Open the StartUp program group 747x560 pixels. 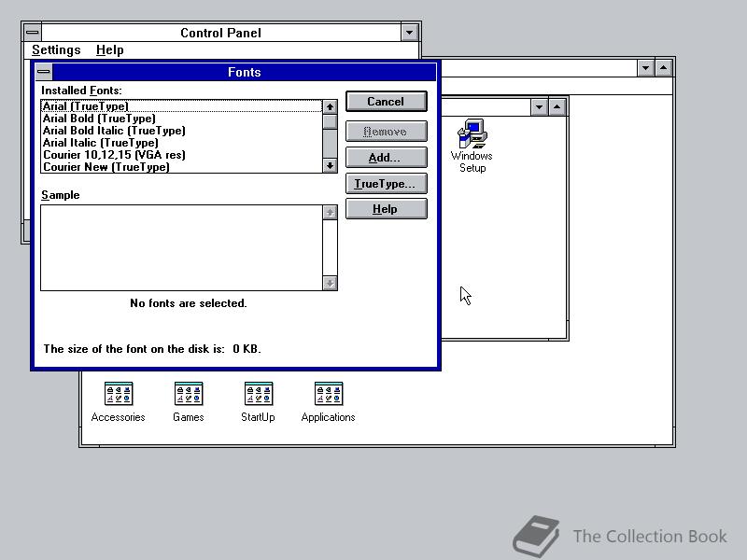coord(258,393)
